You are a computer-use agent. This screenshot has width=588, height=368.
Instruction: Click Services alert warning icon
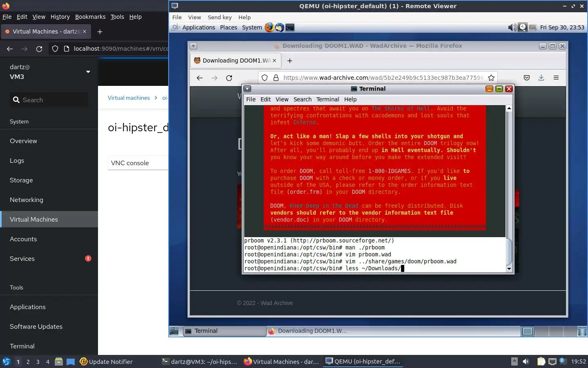(x=88, y=258)
